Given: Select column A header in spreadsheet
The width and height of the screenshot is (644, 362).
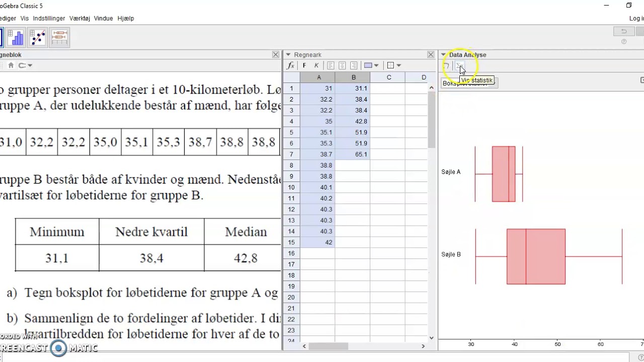Looking at the screenshot, I should (x=318, y=77).
